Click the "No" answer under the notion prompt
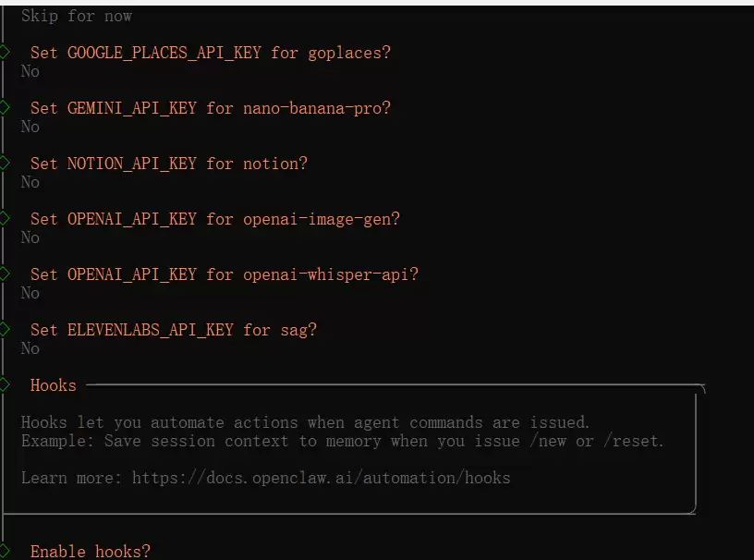The height and width of the screenshot is (560, 754). [x=30, y=182]
